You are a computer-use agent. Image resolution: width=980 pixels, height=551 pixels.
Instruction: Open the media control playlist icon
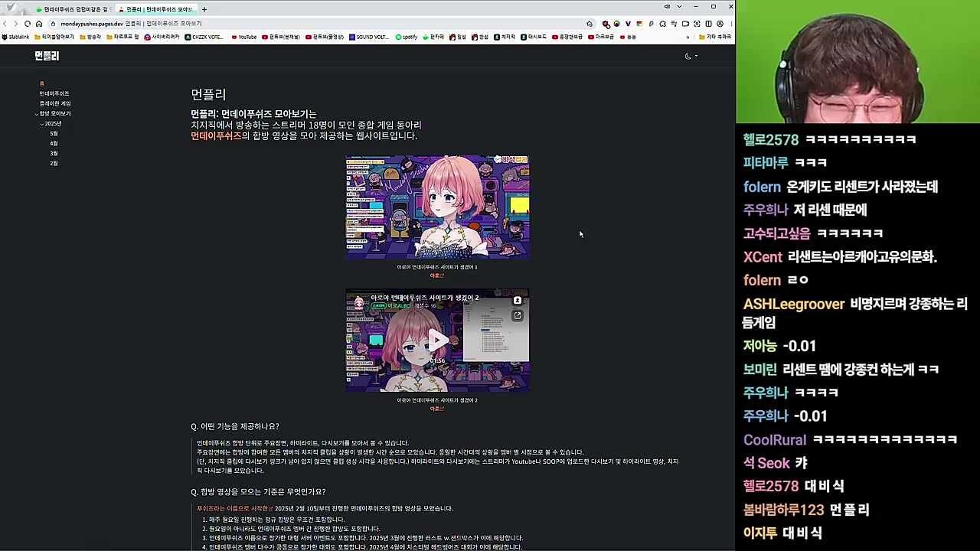(674, 24)
